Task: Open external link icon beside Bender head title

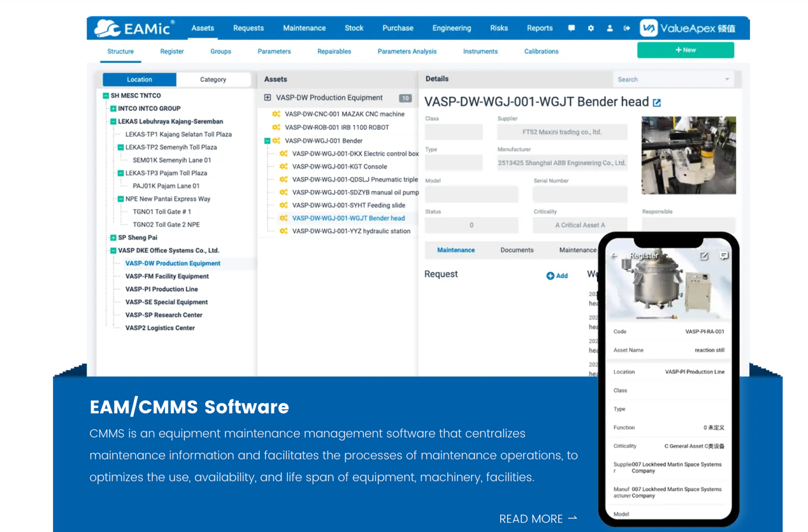Action: tap(657, 103)
